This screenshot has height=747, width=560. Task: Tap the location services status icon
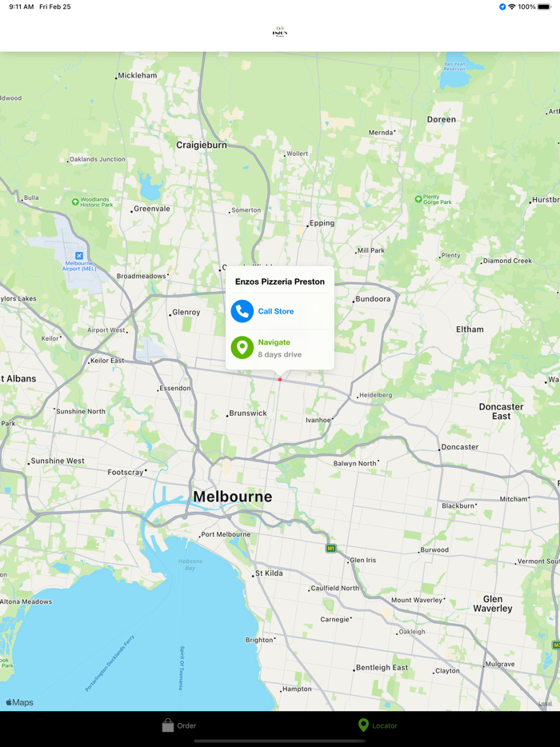point(502,6)
